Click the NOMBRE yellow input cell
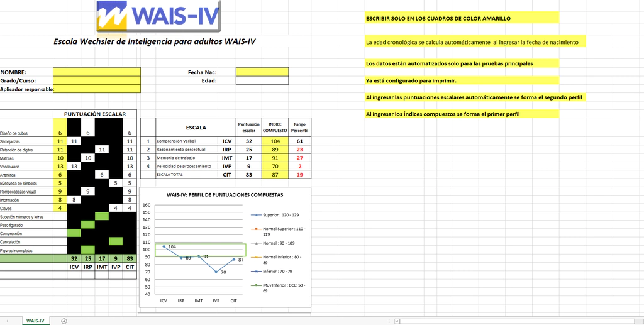 (97, 72)
